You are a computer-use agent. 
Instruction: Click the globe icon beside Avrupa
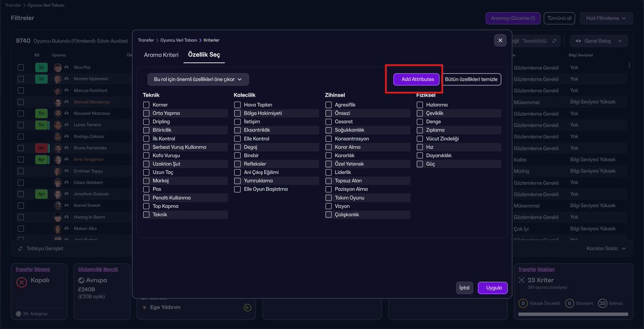(81, 280)
